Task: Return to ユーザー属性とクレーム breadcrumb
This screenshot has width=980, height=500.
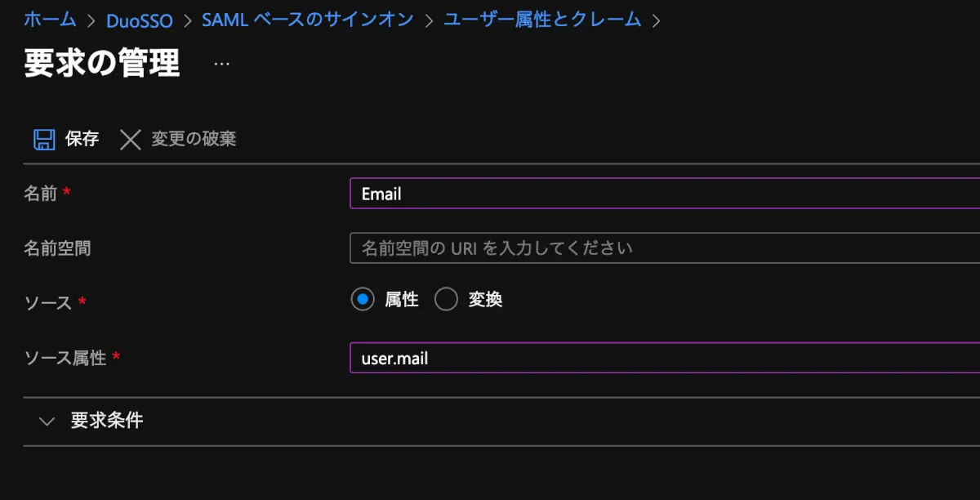Action: [542, 20]
